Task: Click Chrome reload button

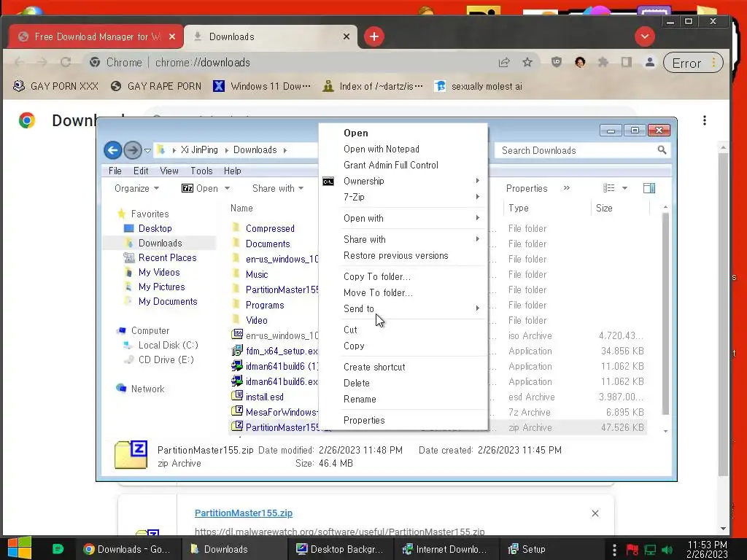Action: [x=66, y=63]
